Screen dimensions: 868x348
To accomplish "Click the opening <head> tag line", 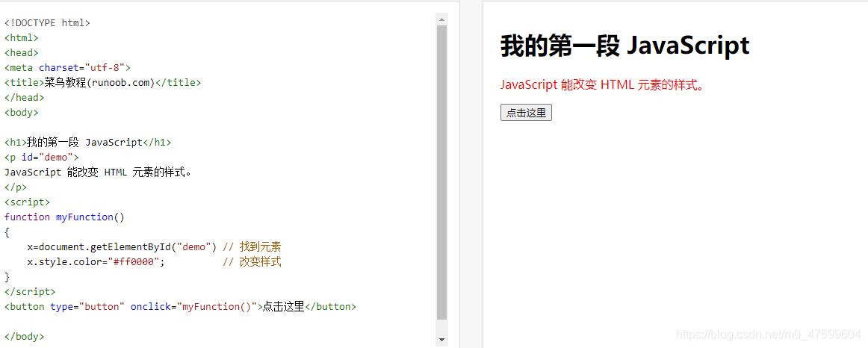I will [22, 53].
